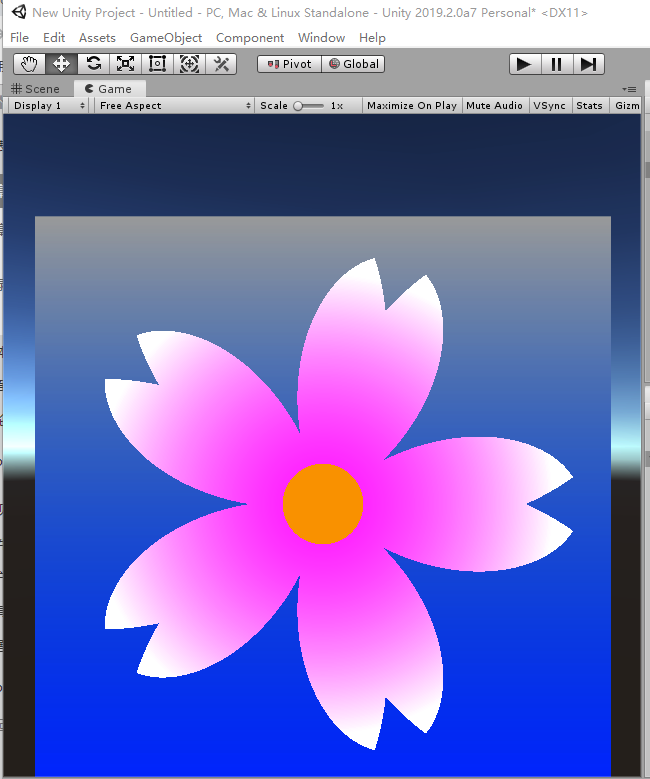Open the Edit menu

pyautogui.click(x=54, y=38)
